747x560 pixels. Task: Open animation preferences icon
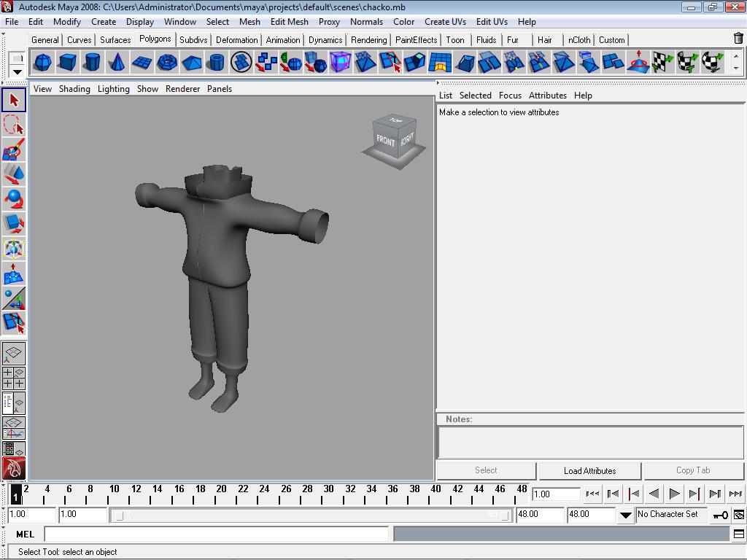[x=739, y=515]
